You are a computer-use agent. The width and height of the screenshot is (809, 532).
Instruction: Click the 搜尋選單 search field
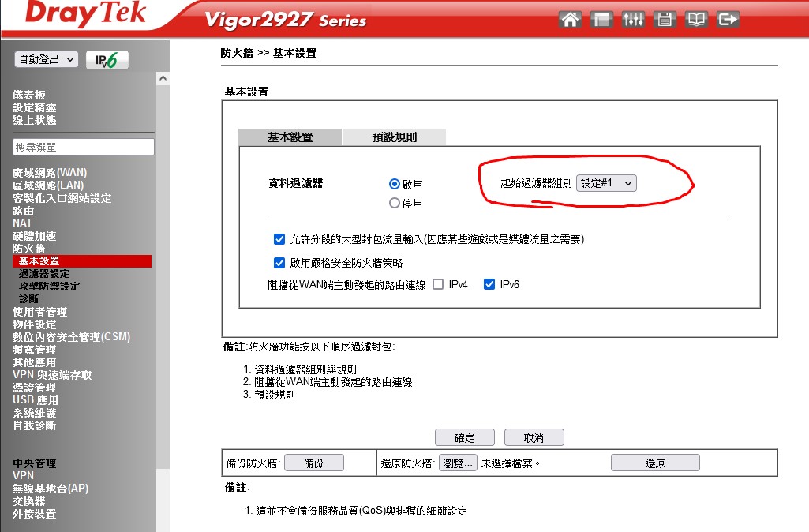click(83, 148)
